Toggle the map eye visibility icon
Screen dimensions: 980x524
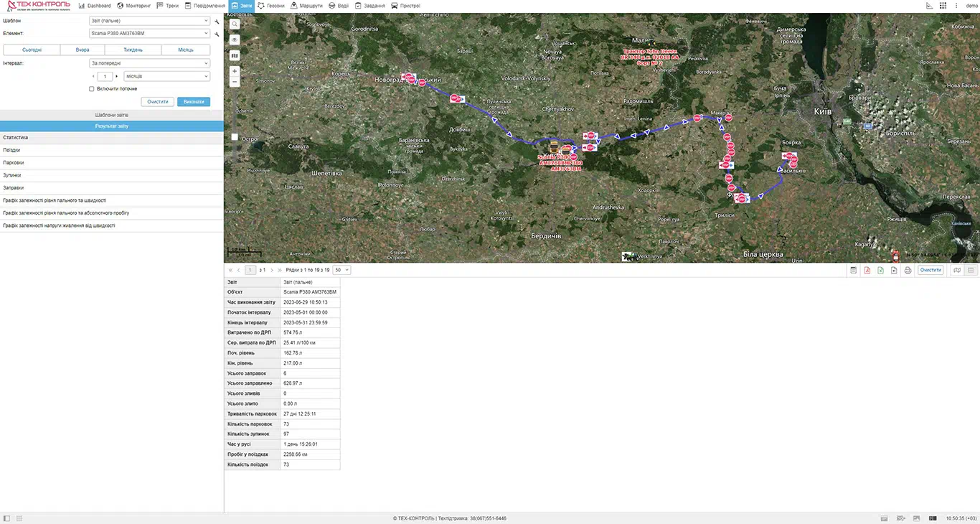(235, 39)
